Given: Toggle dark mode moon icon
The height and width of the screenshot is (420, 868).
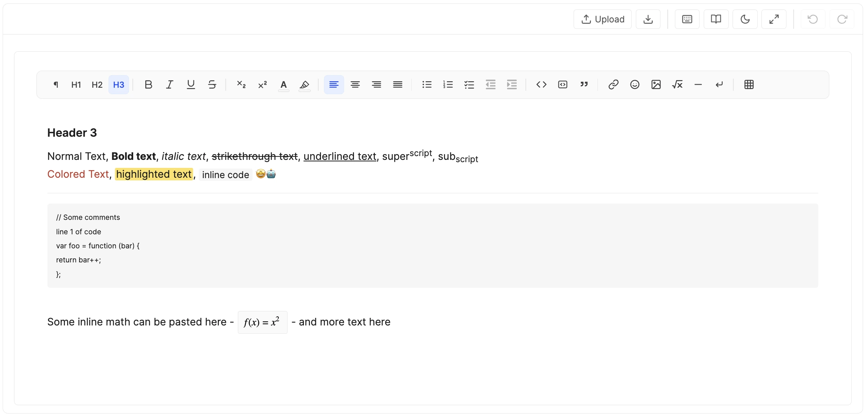Looking at the screenshot, I should [745, 19].
